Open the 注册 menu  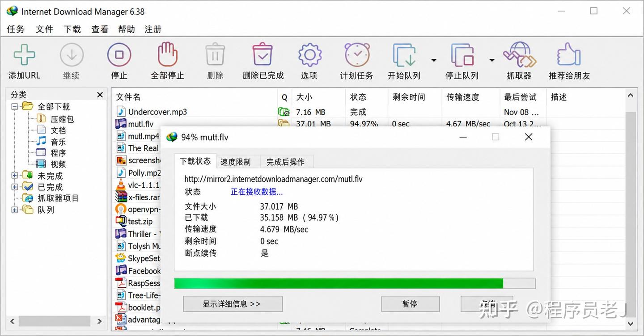tap(153, 29)
